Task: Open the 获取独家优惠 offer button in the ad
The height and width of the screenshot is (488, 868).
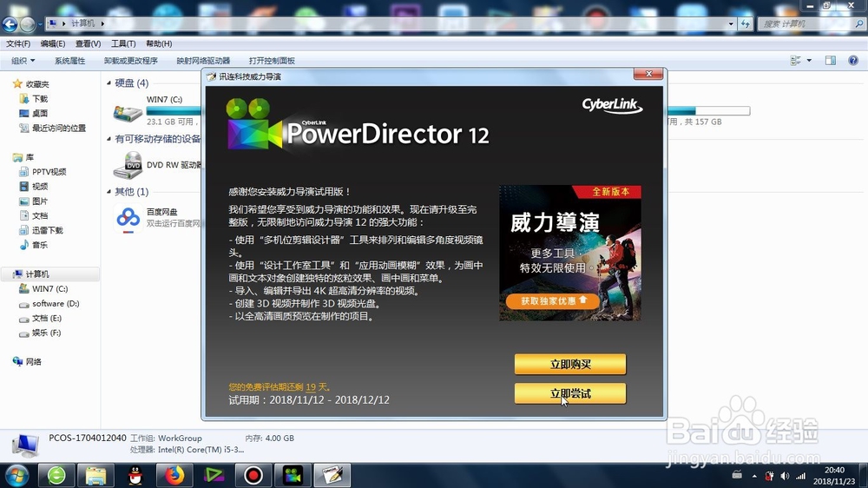Action: [x=552, y=300]
